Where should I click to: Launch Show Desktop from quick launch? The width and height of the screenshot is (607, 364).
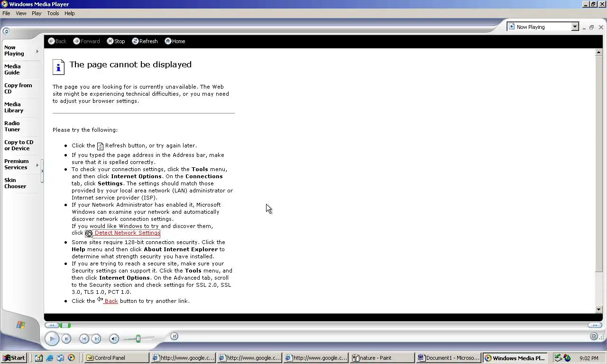coord(39,358)
